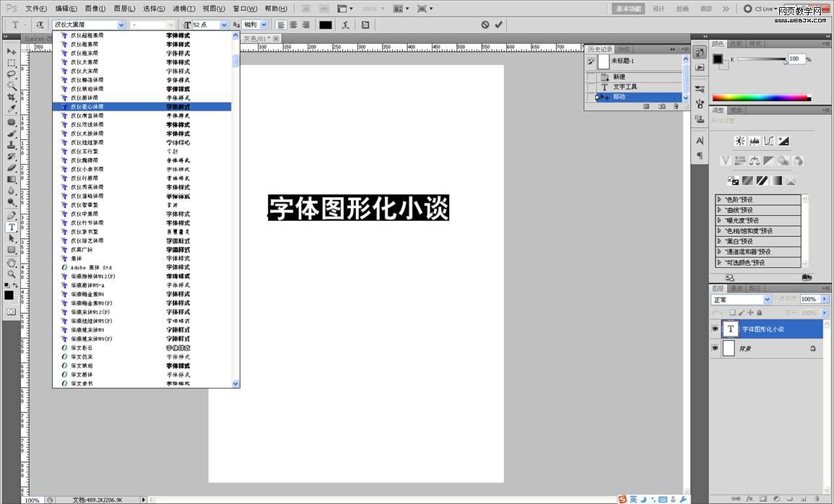Viewport: 834px width, 504px height.
Task: Pick the Eyedropper tool
Action: (12, 109)
